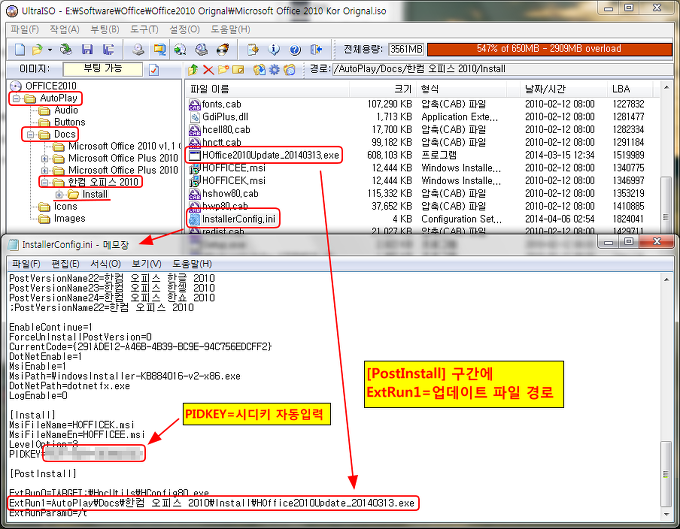Screen dimensions: 680x529
Task: Click the Open image folder icon
Action: (x=38, y=49)
